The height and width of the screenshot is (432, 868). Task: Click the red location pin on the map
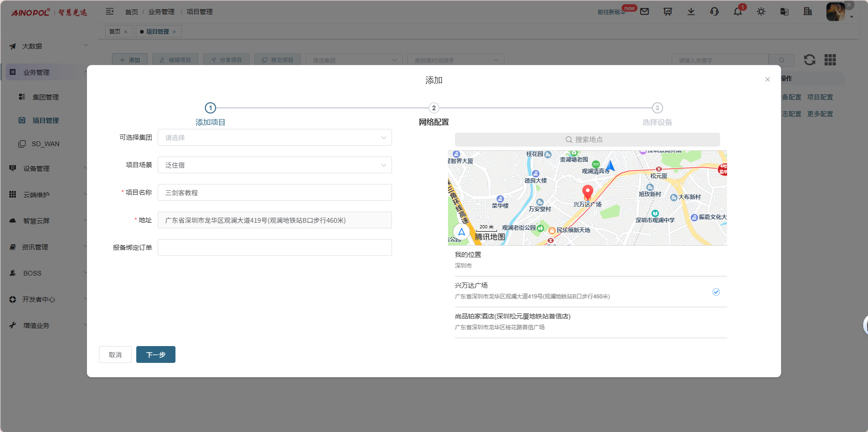[588, 191]
